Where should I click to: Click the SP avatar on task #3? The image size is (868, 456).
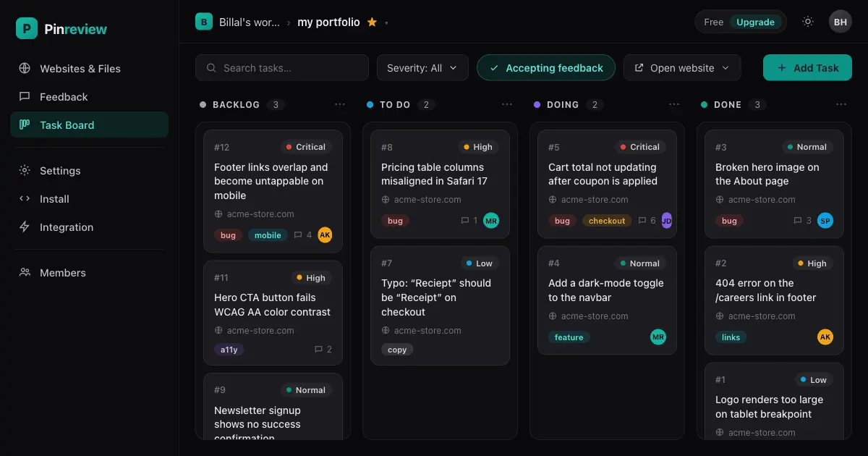[825, 221]
